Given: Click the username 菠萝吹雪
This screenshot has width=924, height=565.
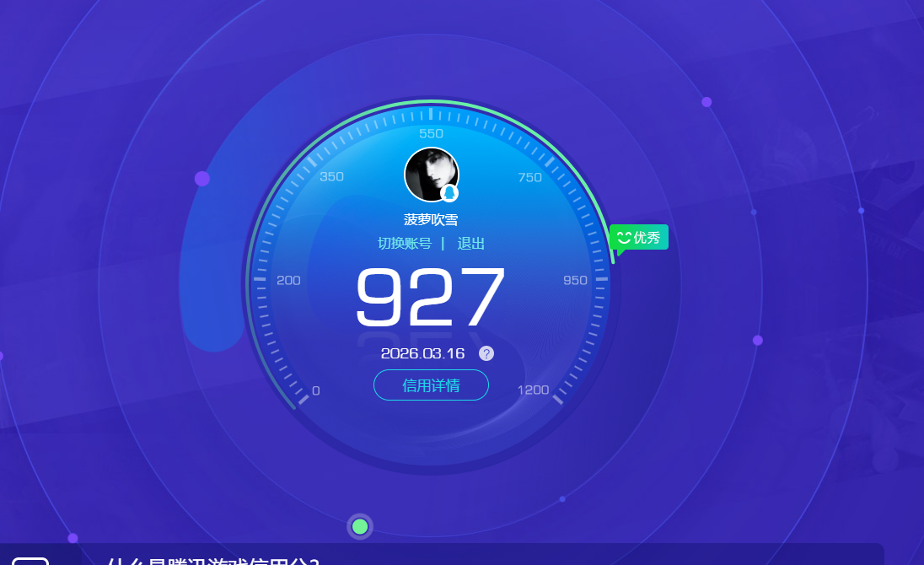Looking at the screenshot, I should pyautogui.click(x=431, y=219).
